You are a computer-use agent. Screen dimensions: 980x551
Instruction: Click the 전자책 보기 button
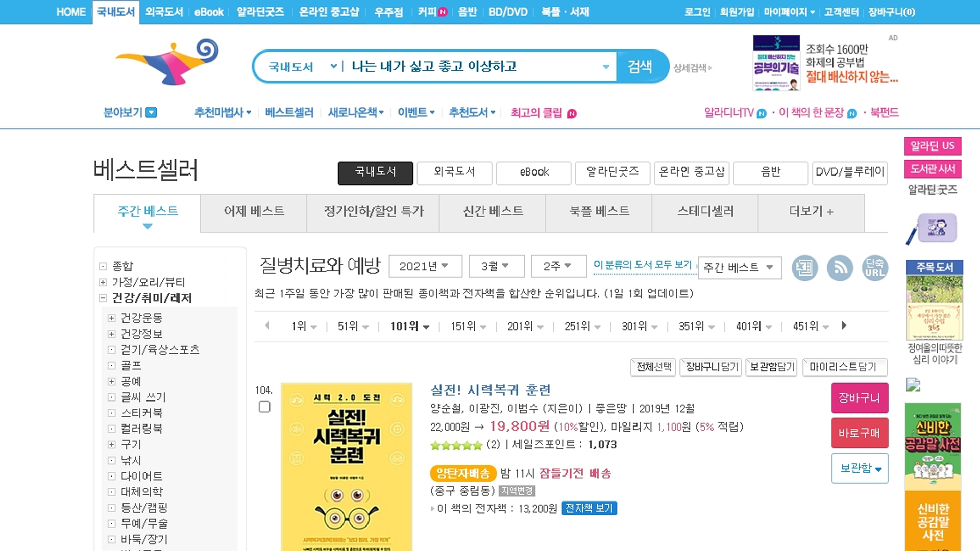[x=589, y=508]
